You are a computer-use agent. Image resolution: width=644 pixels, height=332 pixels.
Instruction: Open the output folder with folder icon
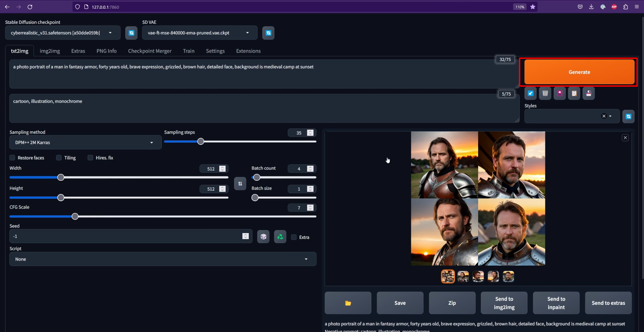tap(348, 303)
